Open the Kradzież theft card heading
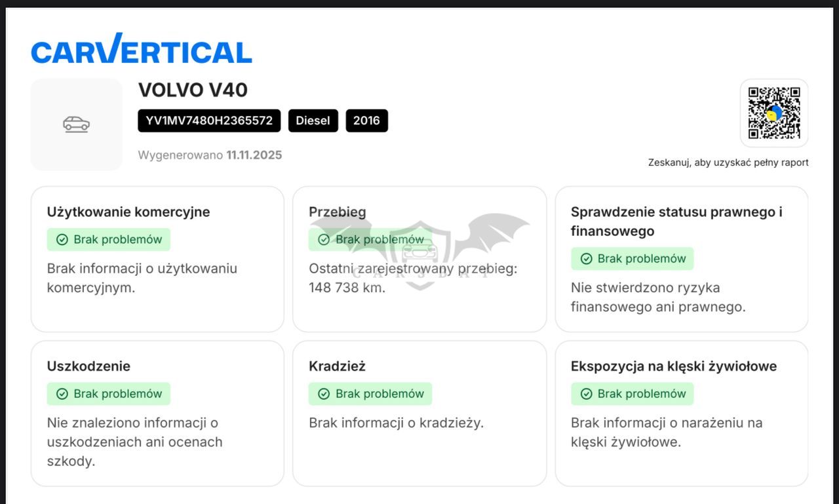The width and height of the screenshot is (839, 504). [x=337, y=366]
